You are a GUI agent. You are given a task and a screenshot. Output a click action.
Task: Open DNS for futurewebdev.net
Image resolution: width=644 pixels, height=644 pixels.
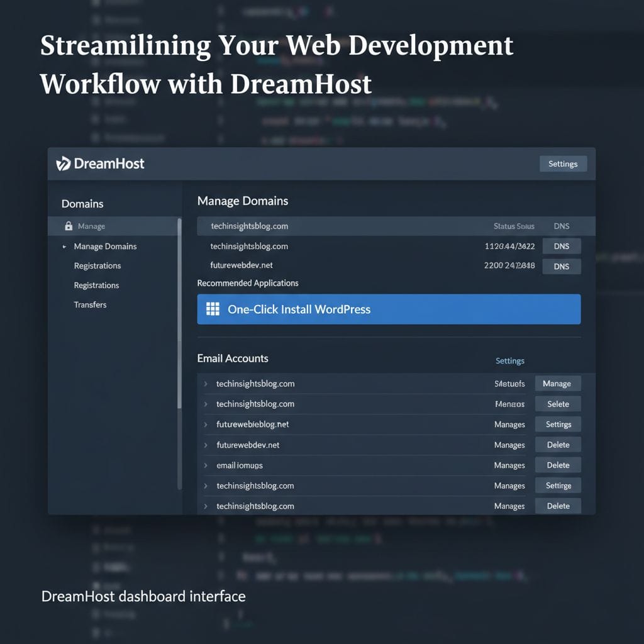coord(562,266)
